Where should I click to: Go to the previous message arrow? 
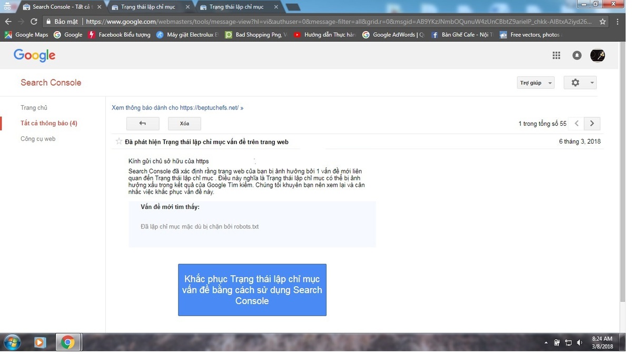point(577,124)
